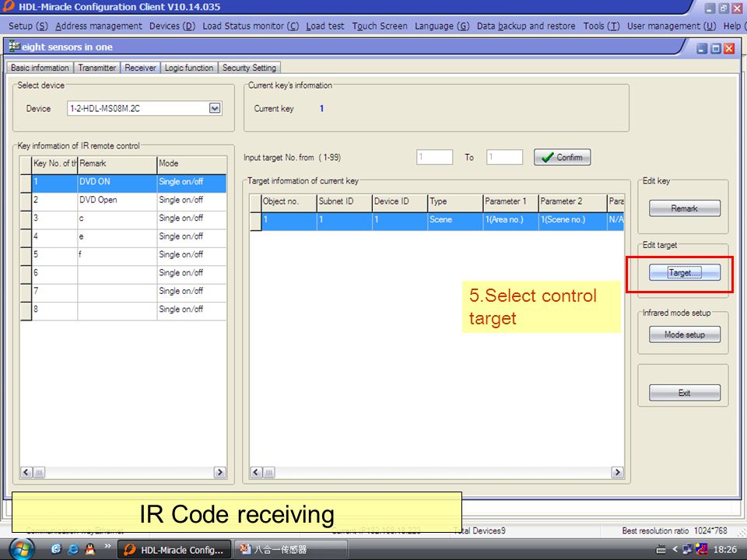Click the 1(Scene no.) cell
The height and width of the screenshot is (560, 747).
(x=572, y=220)
